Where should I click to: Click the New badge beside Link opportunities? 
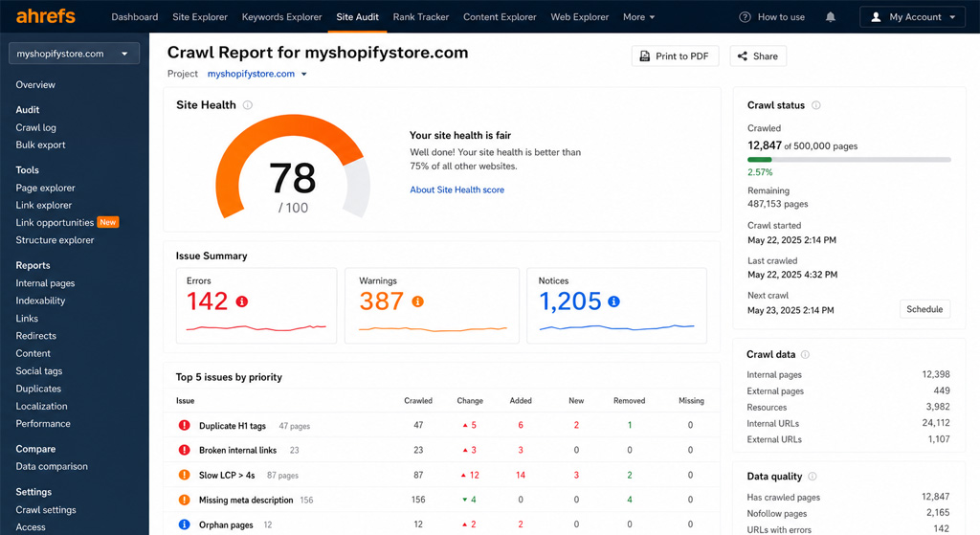(108, 222)
